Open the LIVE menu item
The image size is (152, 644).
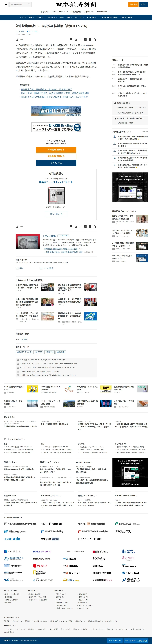54,12
